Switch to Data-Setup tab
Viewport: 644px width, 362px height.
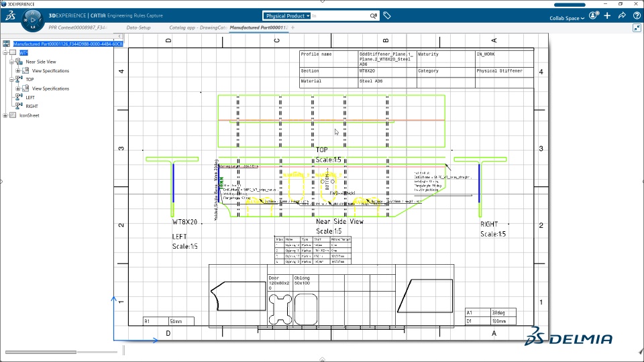138,27
